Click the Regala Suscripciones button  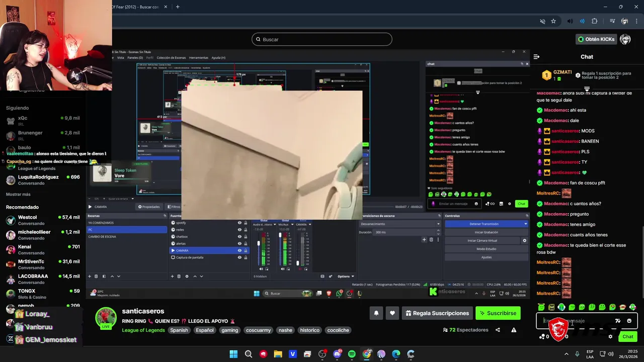[x=437, y=313]
